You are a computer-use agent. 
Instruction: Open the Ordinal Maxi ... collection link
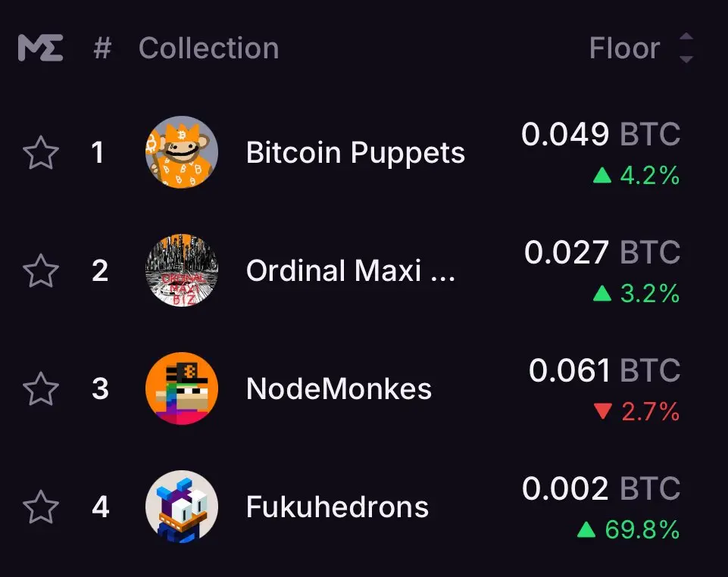point(351,270)
